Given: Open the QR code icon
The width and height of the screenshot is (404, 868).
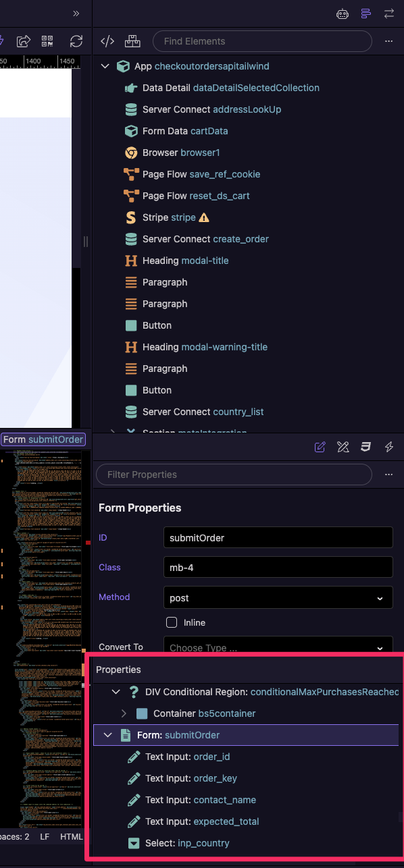Looking at the screenshot, I should (x=47, y=41).
